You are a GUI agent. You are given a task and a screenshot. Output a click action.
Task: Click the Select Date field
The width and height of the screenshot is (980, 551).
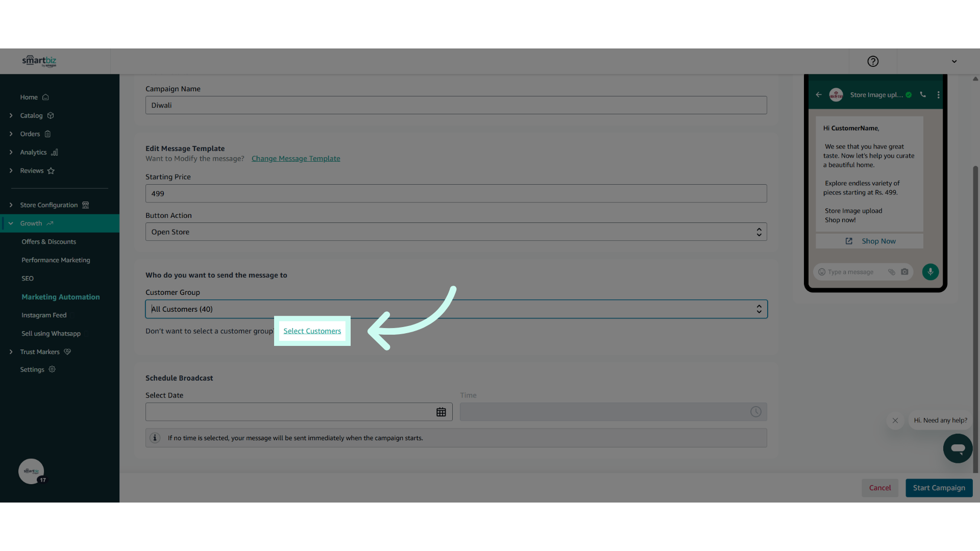(x=299, y=412)
